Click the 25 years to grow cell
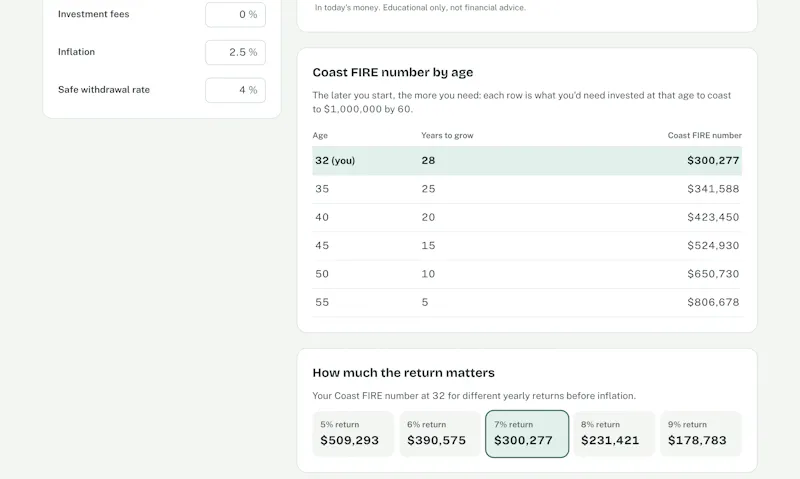The image size is (800, 479). pyautogui.click(x=428, y=189)
